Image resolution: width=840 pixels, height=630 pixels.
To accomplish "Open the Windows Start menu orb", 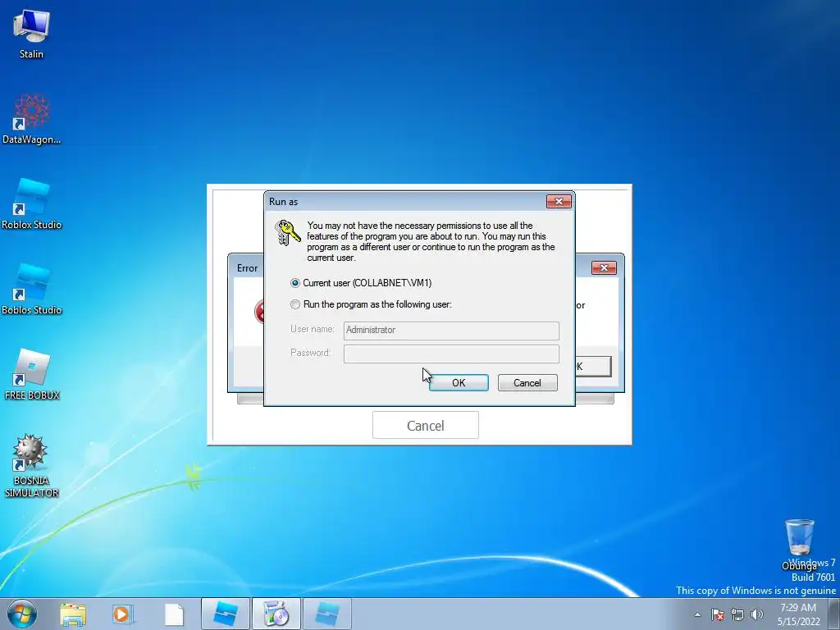I will [x=22, y=614].
